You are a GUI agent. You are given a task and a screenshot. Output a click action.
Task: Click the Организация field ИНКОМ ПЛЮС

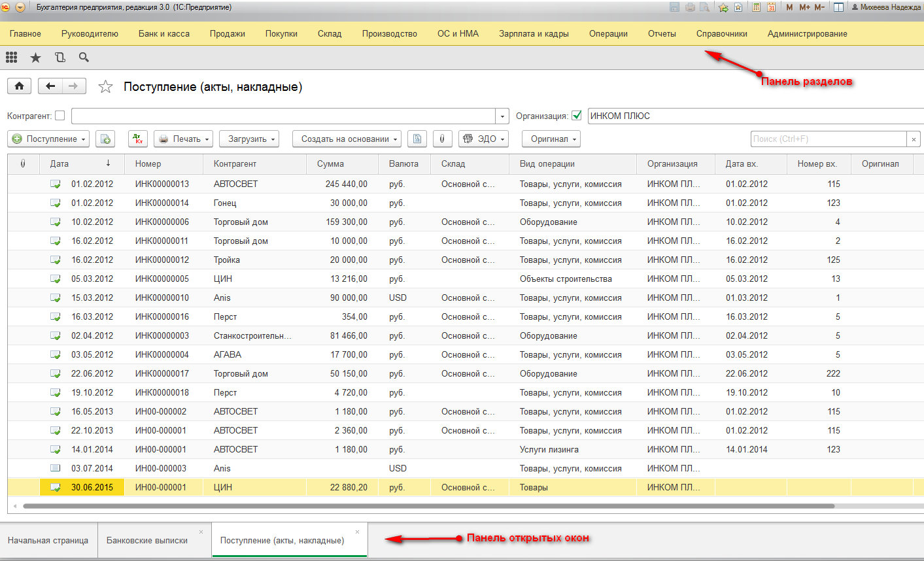755,116
